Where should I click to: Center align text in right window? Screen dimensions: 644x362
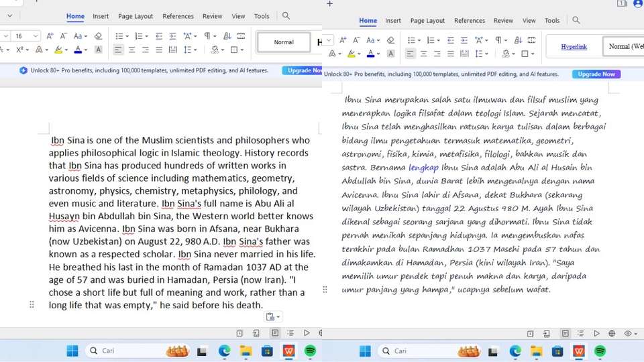tap(423, 54)
